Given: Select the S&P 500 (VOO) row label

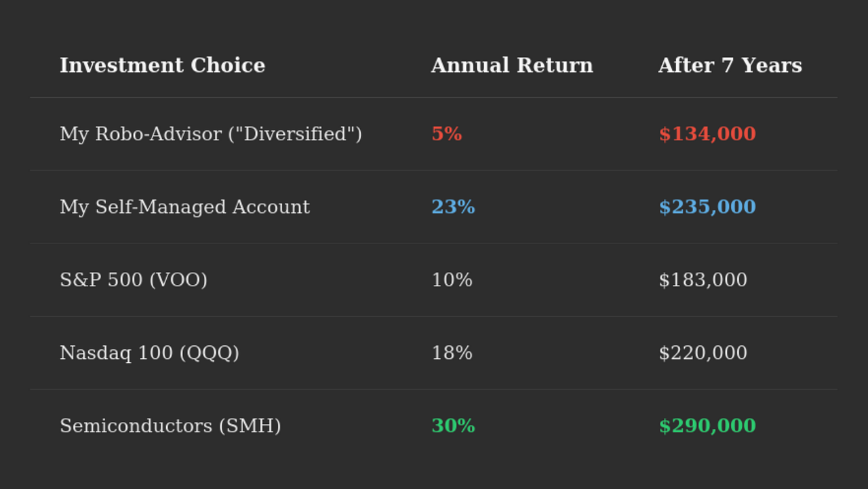Looking at the screenshot, I should [134, 280].
